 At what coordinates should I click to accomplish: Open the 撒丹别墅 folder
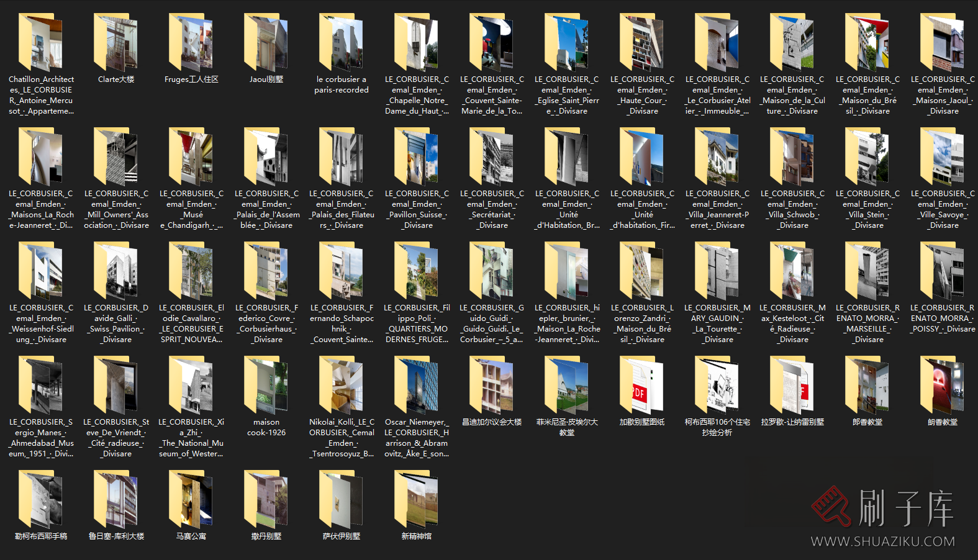tap(266, 500)
